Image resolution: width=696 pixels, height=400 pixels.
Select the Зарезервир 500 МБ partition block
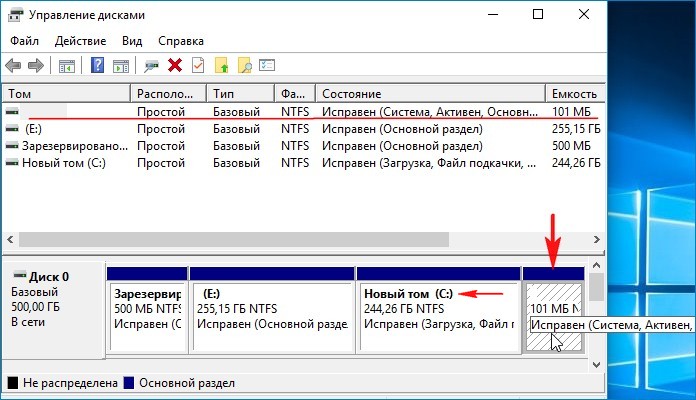[147, 310]
